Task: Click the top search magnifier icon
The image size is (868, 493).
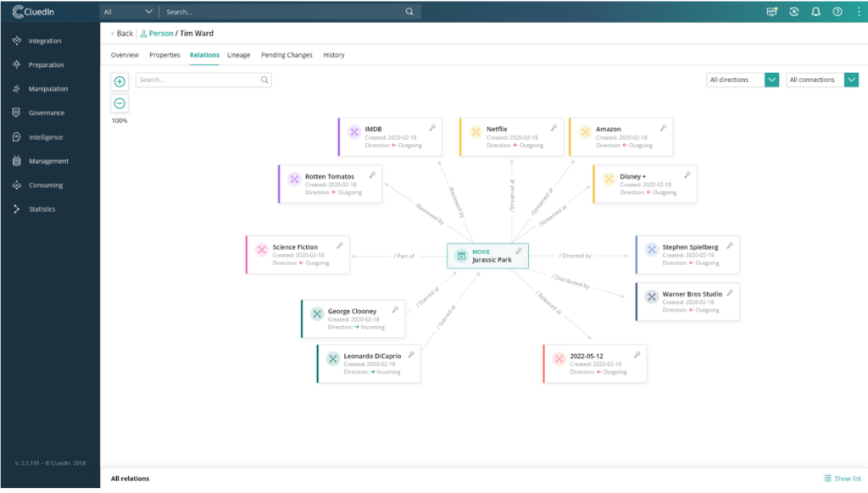Action: 409,12
